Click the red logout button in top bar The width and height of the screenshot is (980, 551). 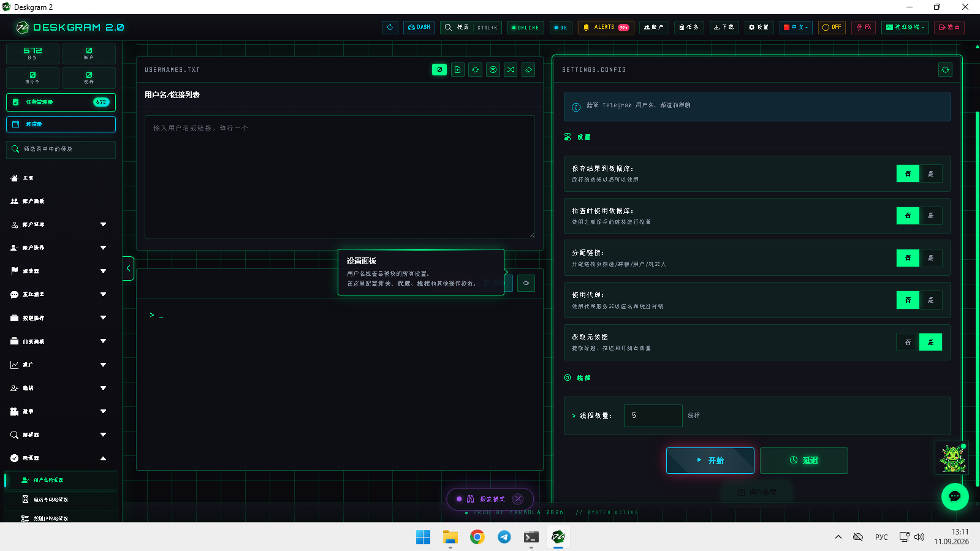tap(949, 28)
